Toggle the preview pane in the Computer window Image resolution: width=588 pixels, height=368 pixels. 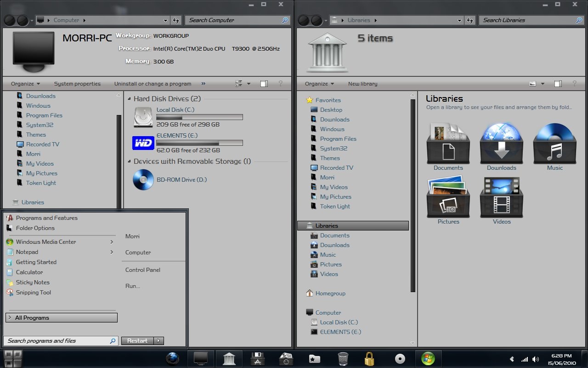pyautogui.click(x=264, y=83)
